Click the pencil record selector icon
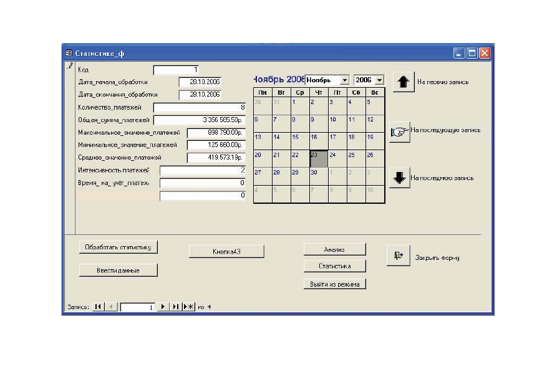This screenshot has height=392, width=557. (70, 65)
